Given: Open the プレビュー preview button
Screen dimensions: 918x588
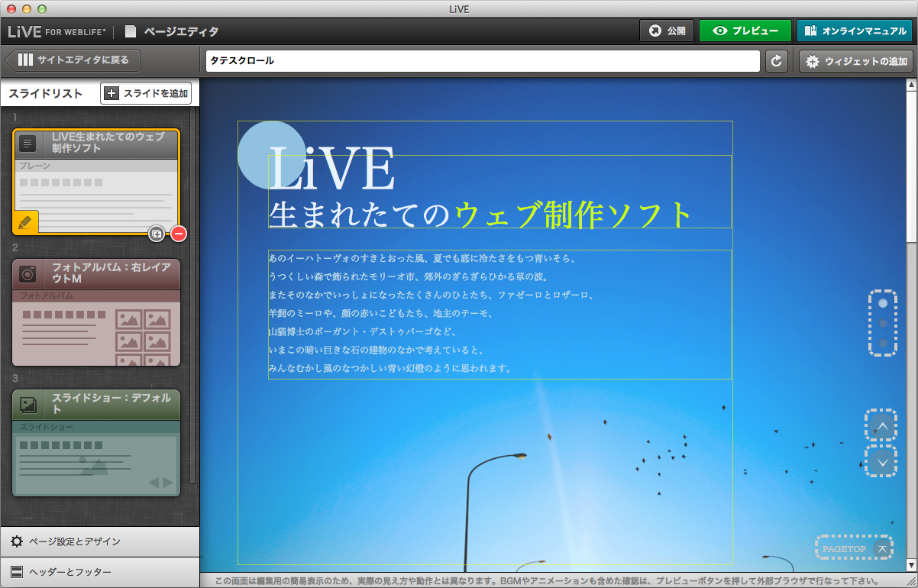Looking at the screenshot, I should (x=745, y=31).
